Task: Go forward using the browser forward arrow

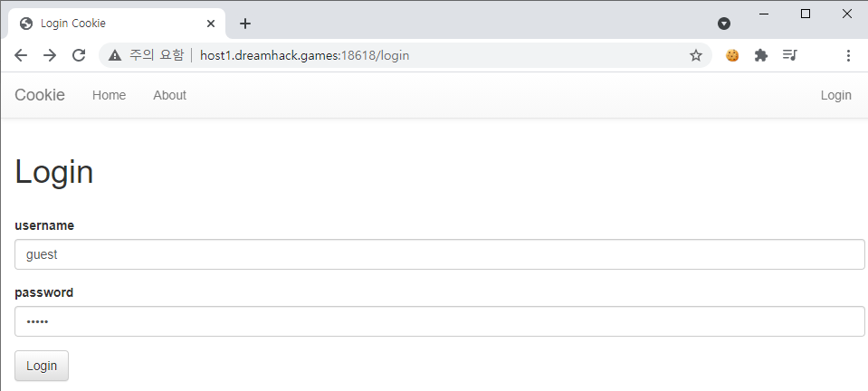Action: coord(50,55)
